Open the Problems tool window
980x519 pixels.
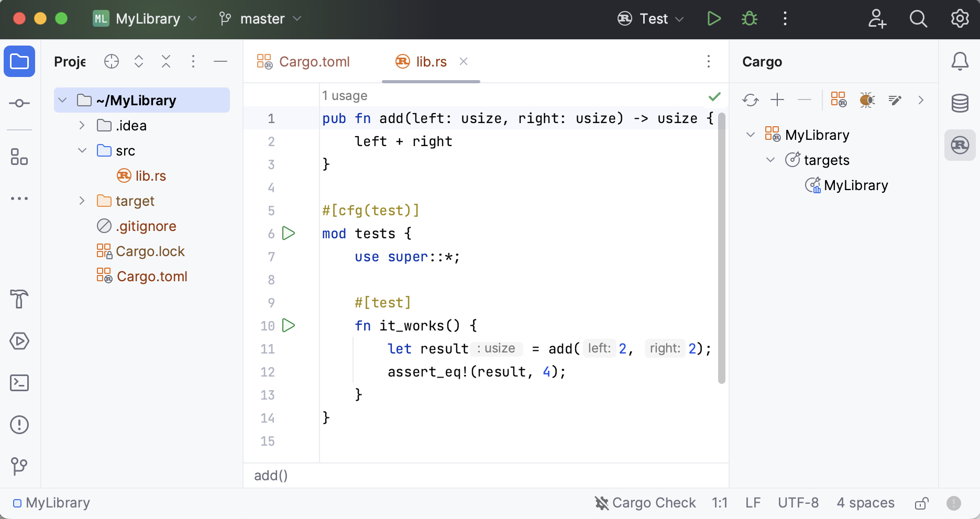click(x=19, y=425)
